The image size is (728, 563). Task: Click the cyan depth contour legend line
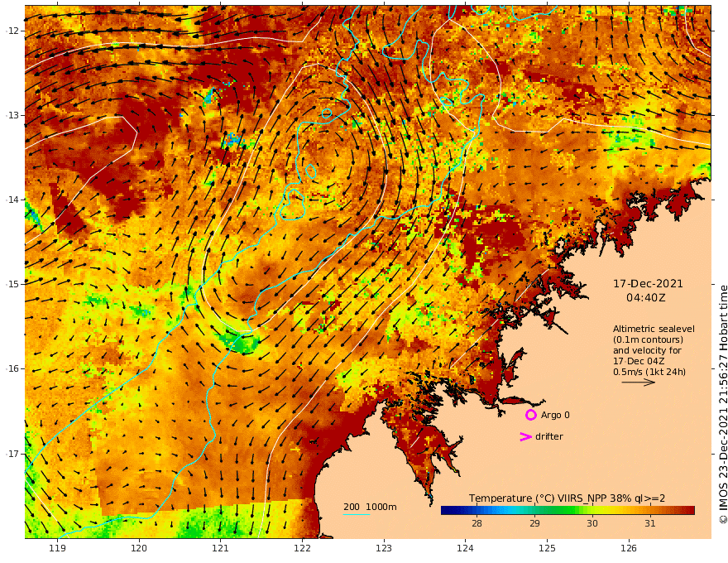point(356,515)
